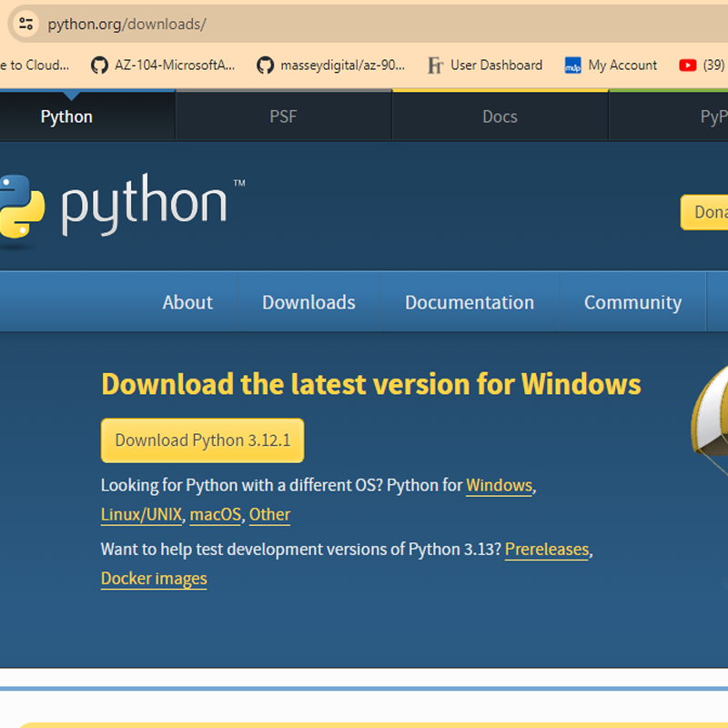Click the Donate button
Screen dimensions: 728x728
704,212
